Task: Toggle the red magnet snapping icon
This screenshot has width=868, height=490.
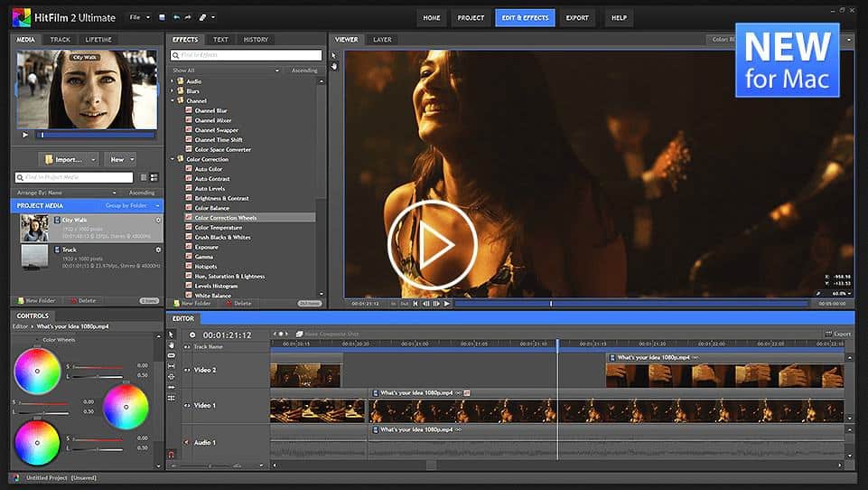Action: (x=171, y=455)
